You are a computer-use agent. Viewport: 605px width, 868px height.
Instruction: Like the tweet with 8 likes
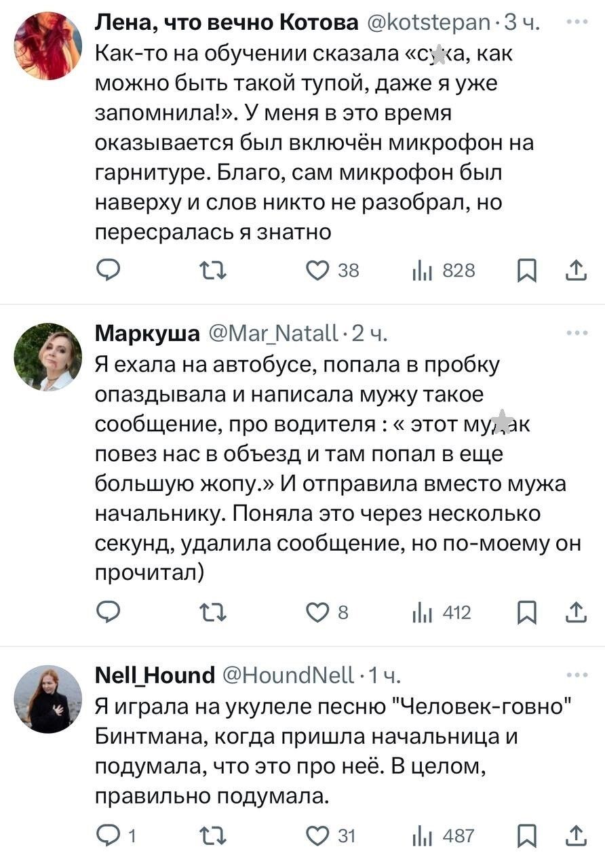(316, 613)
